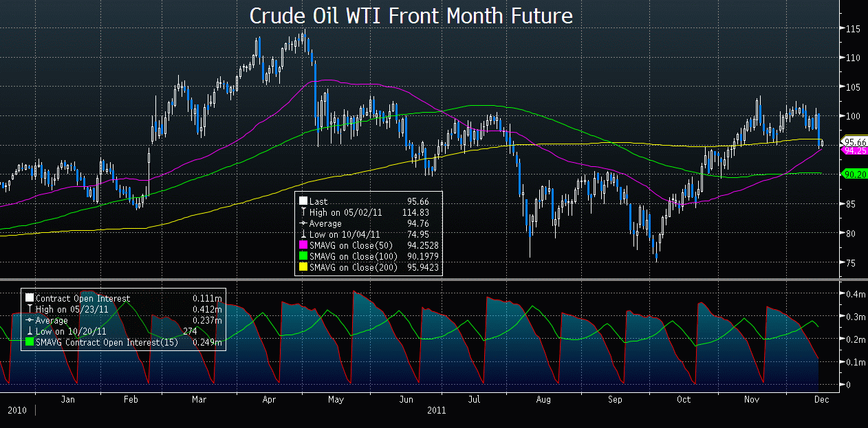The height and width of the screenshot is (428, 868).
Task: Click green SMAVG Contract Open Interest(15) swatch
Action: coord(30,342)
